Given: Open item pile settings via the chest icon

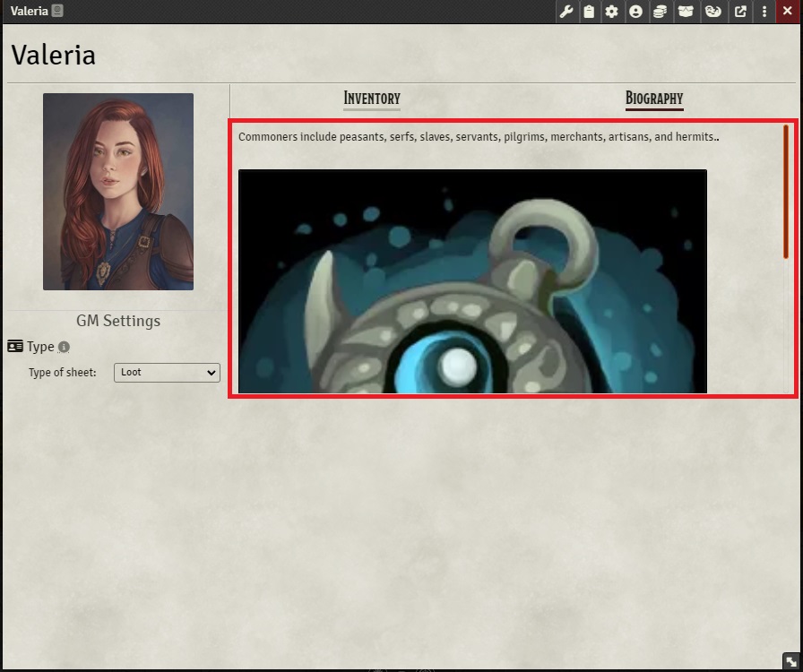Looking at the screenshot, I should 686,12.
